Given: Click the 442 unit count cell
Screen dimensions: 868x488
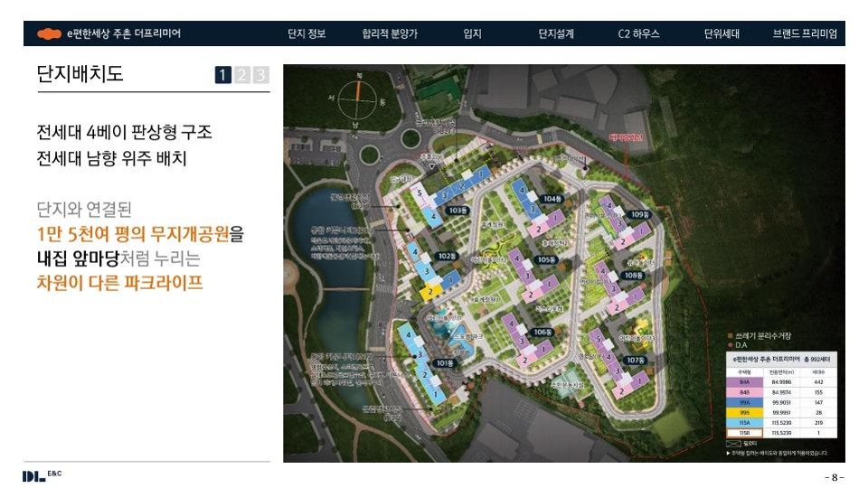Looking at the screenshot, I should pyautogui.click(x=818, y=381).
